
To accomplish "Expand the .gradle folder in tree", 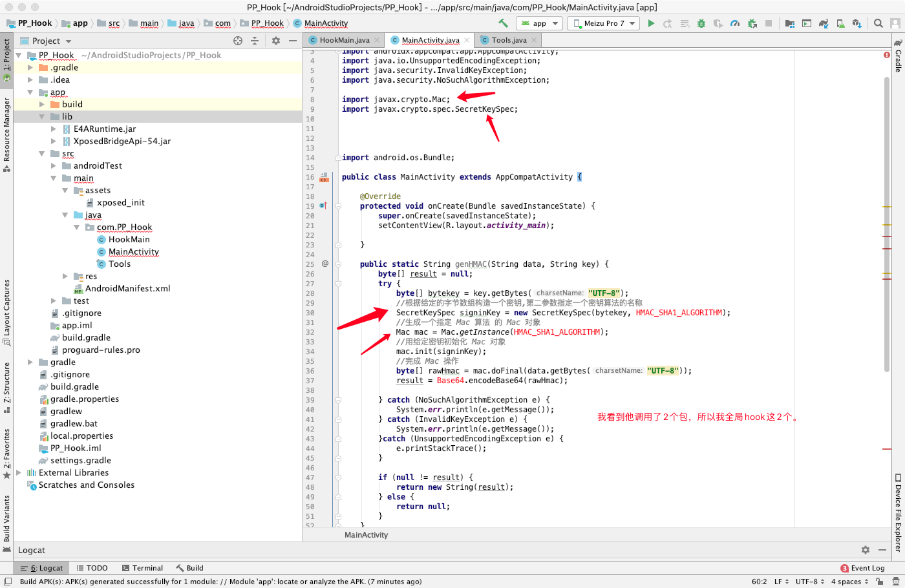I will tap(30, 68).
